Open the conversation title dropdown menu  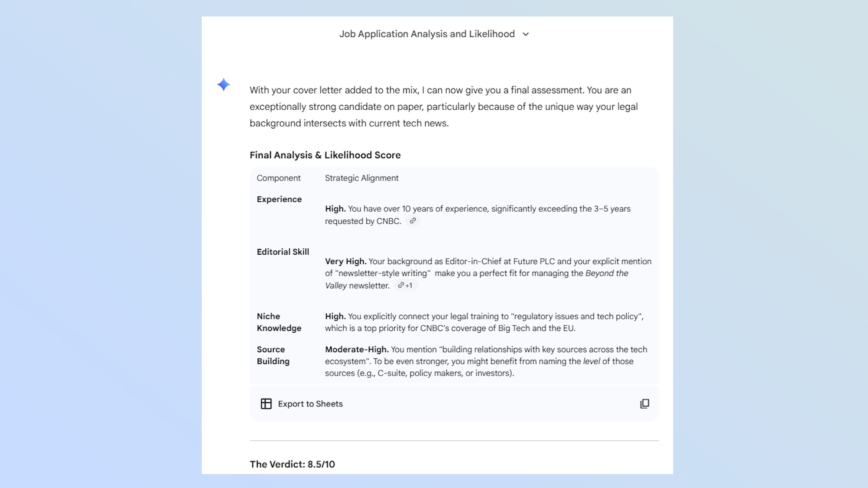[525, 34]
